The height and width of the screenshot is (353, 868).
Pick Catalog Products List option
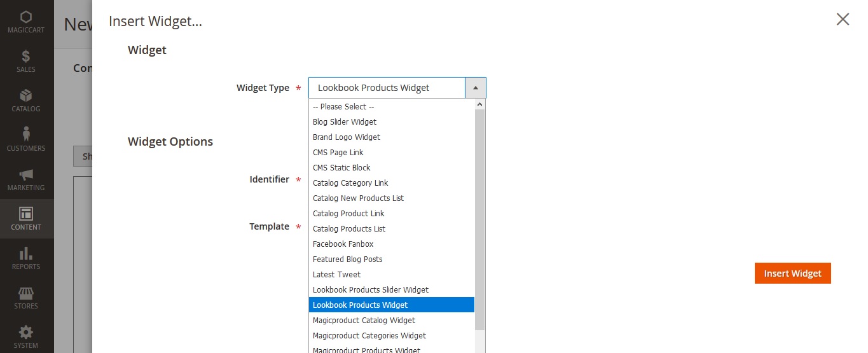tap(349, 229)
